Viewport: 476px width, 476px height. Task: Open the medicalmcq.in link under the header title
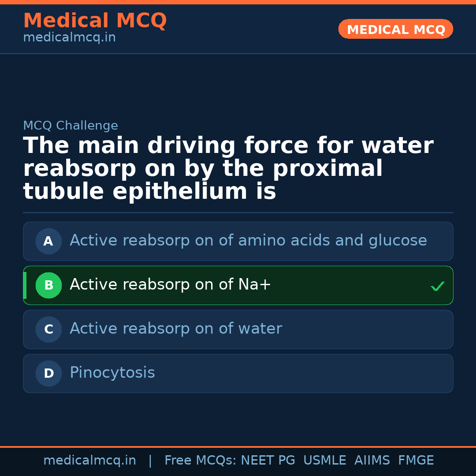[x=69, y=38]
